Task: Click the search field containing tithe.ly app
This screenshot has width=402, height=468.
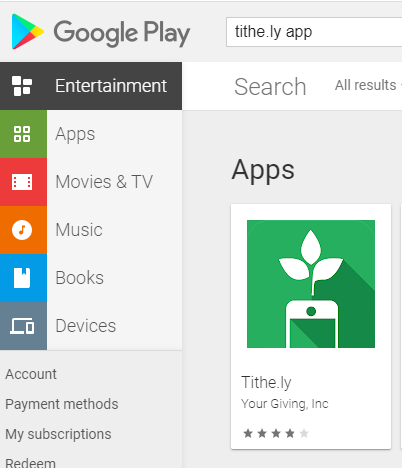Action: click(314, 32)
